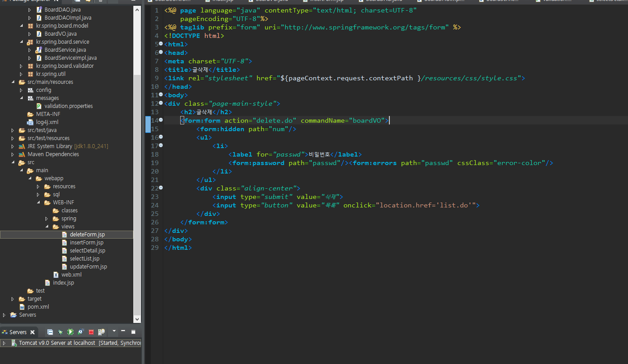The image size is (628, 364).
Task: Expand the BoardVO.java tree node
Action: point(30,34)
